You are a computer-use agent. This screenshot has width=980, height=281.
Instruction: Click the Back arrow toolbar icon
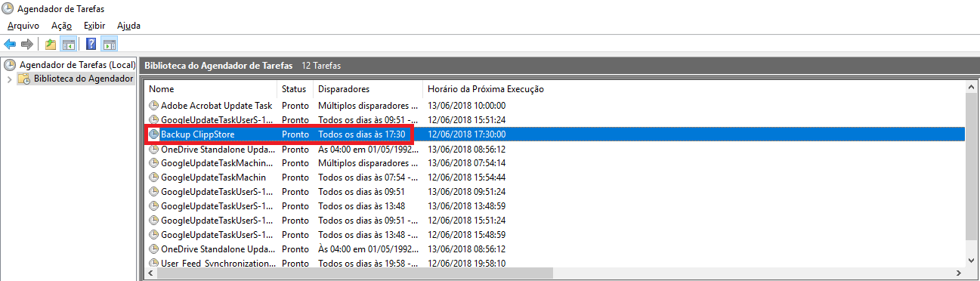point(10,44)
